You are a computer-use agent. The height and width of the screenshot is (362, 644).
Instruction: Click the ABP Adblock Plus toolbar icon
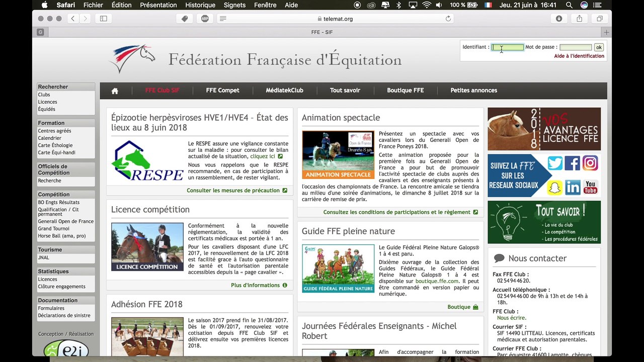point(205,19)
